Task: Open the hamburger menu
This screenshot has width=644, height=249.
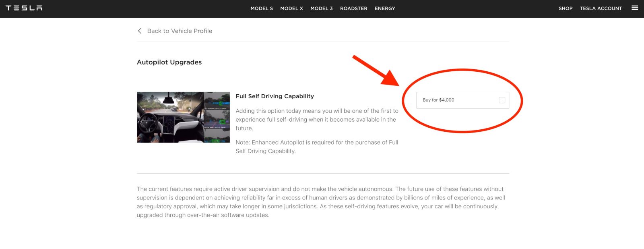Action: click(635, 8)
